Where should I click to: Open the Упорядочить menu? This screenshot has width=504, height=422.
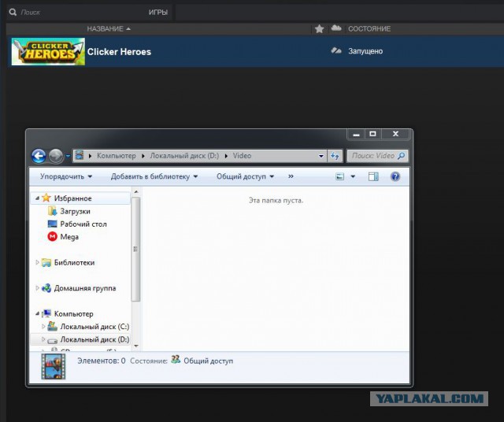point(66,176)
